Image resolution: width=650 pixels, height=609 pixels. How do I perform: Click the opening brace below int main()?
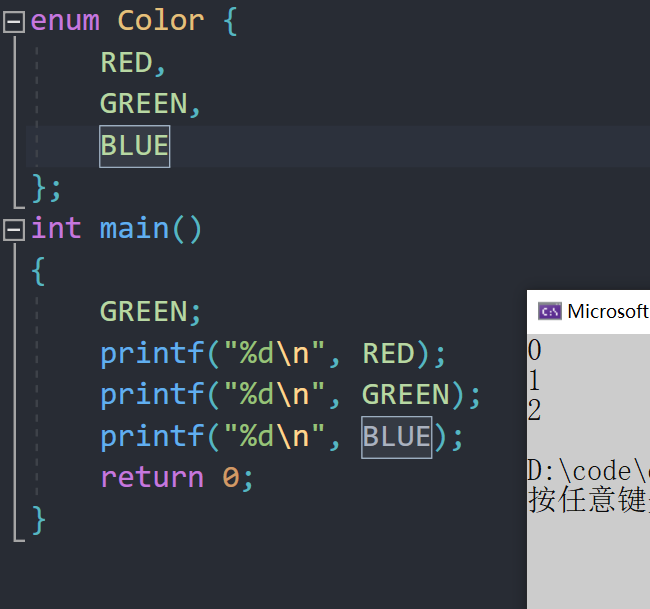[38, 271]
